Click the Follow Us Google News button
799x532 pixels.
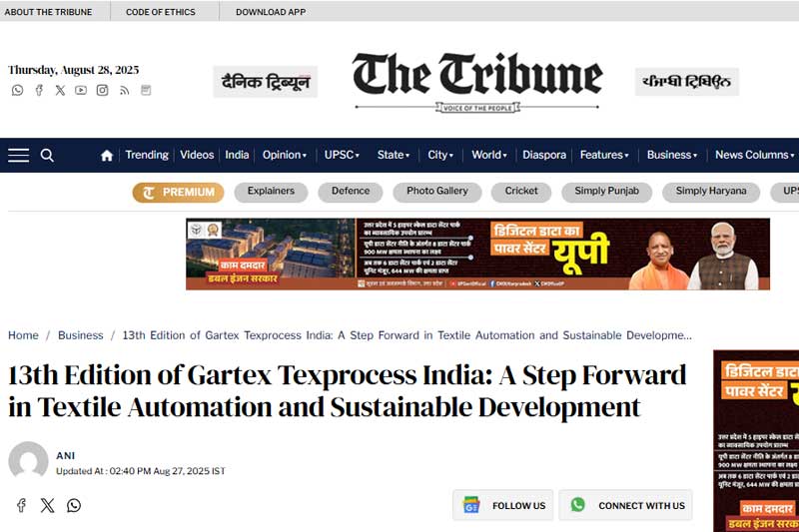tap(503, 505)
